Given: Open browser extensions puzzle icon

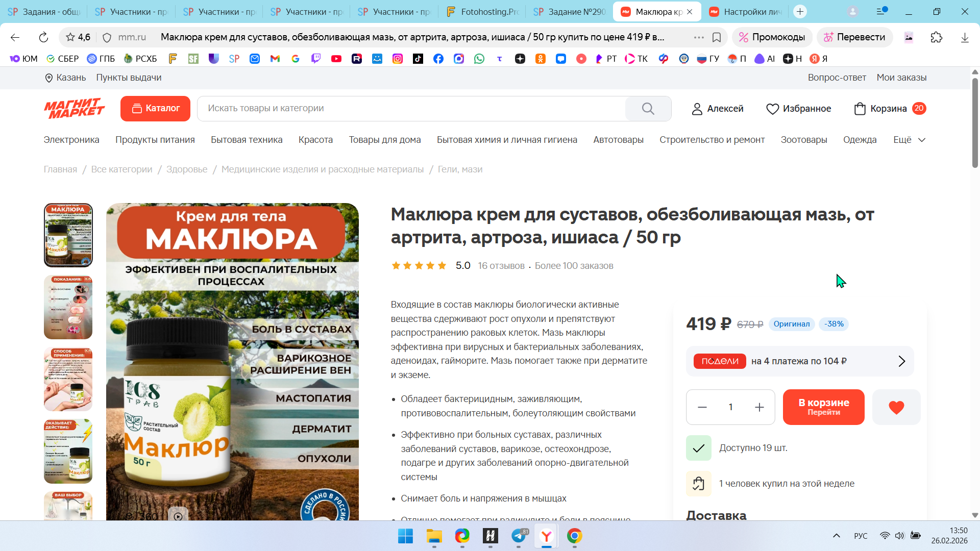Looking at the screenshot, I should click(x=936, y=37).
